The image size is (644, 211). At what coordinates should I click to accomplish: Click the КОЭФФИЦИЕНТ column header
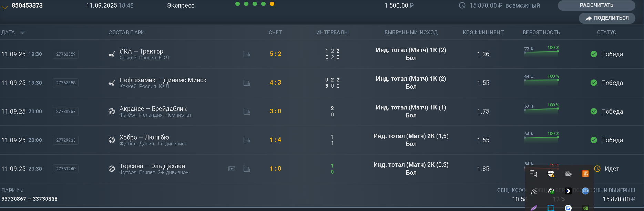click(x=483, y=32)
